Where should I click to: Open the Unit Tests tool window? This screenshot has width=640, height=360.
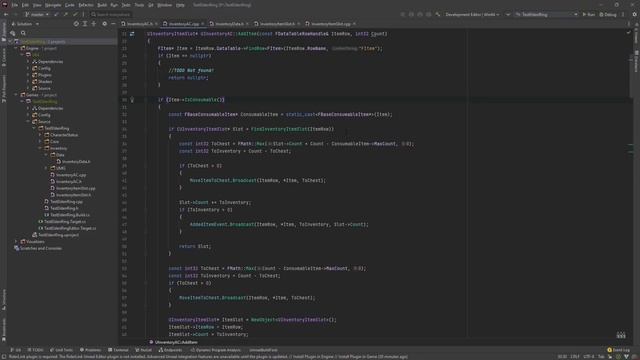[61, 350]
